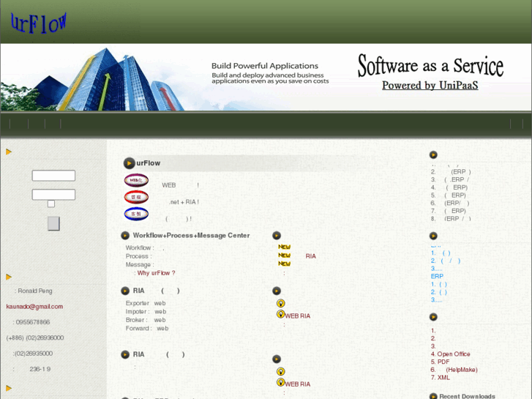Click the 'Impoter : web' line
This screenshot has height=399, width=532.
(x=146, y=312)
